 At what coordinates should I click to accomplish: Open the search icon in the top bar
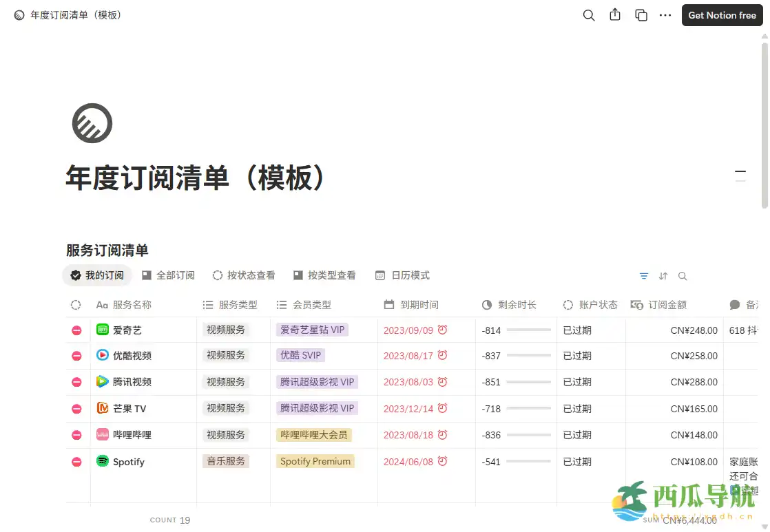(x=589, y=14)
